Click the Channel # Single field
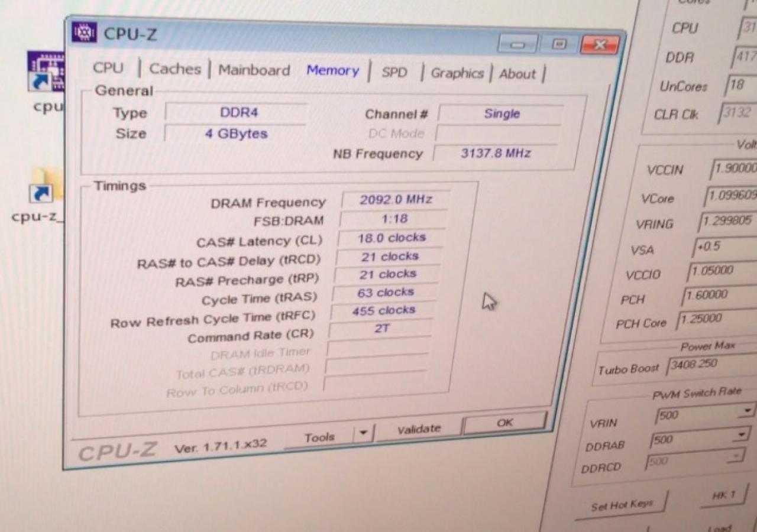 tap(501, 114)
